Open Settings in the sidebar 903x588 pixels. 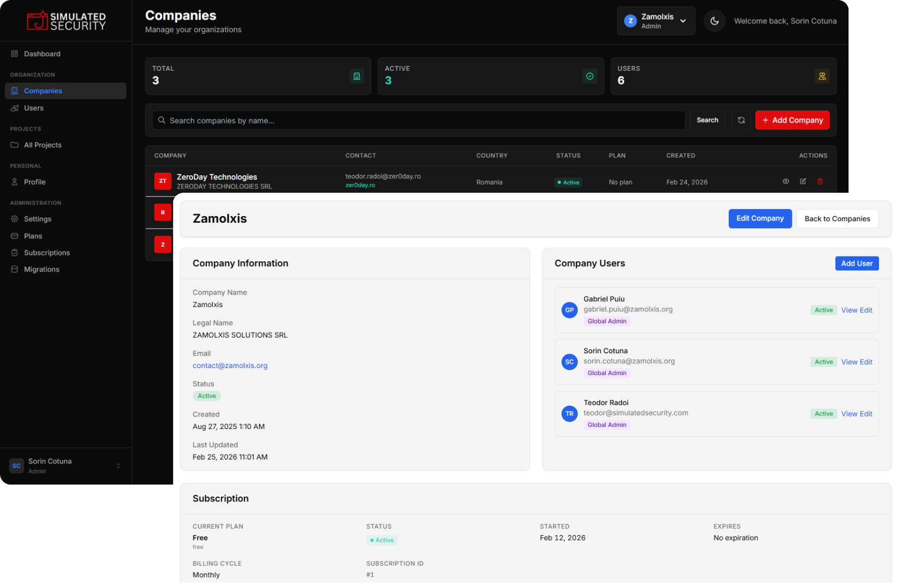[38, 219]
